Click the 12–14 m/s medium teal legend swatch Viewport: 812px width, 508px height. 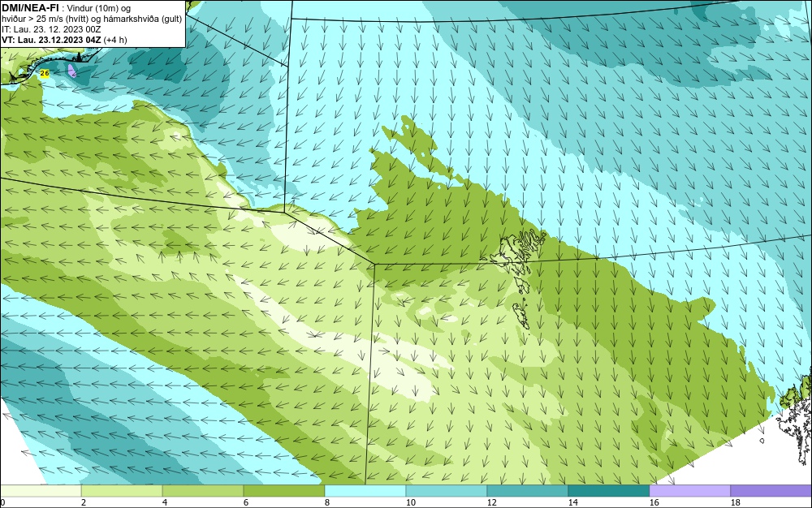pos(527,490)
